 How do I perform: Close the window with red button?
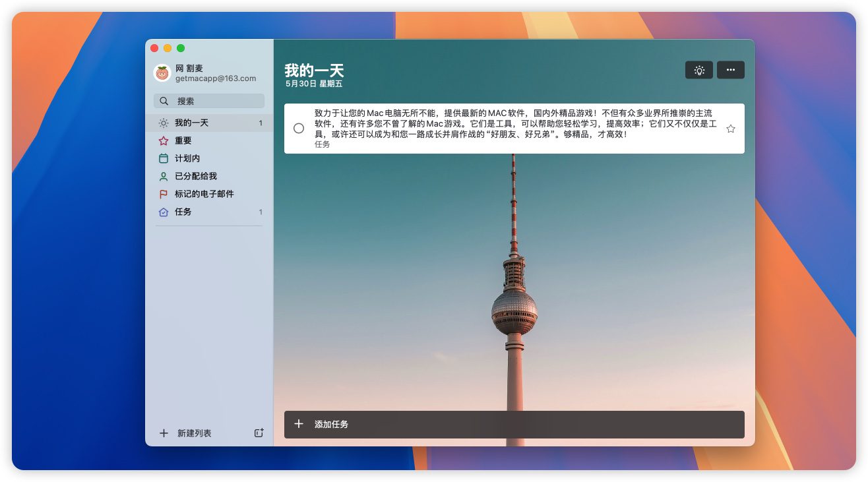154,48
